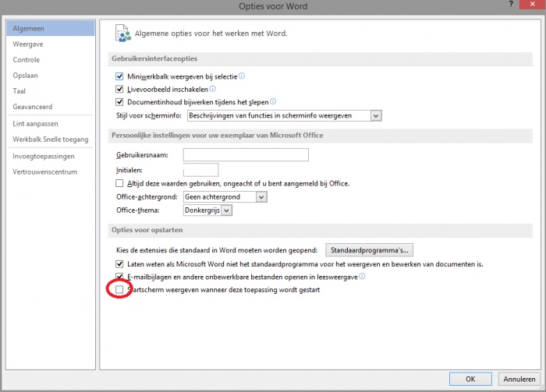Image resolution: width=546 pixels, height=392 pixels.
Task: Select the Algemeen category
Action: (51, 28)
